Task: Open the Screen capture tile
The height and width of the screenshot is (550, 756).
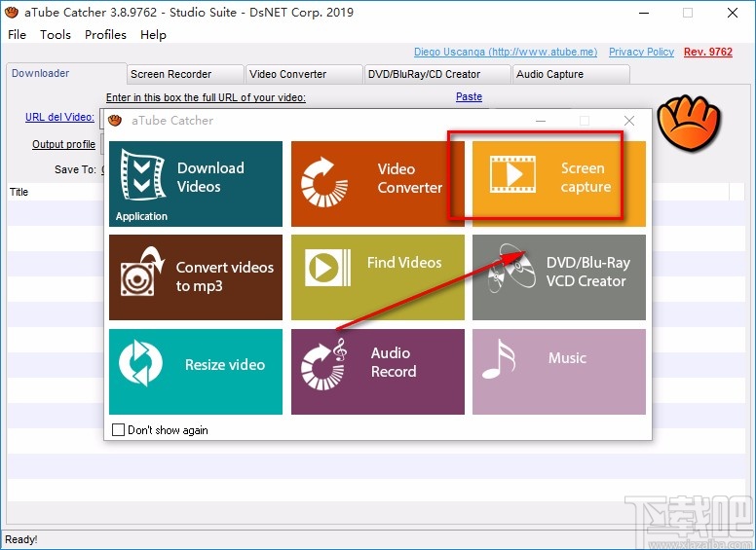Action: [x=559, y=183]
